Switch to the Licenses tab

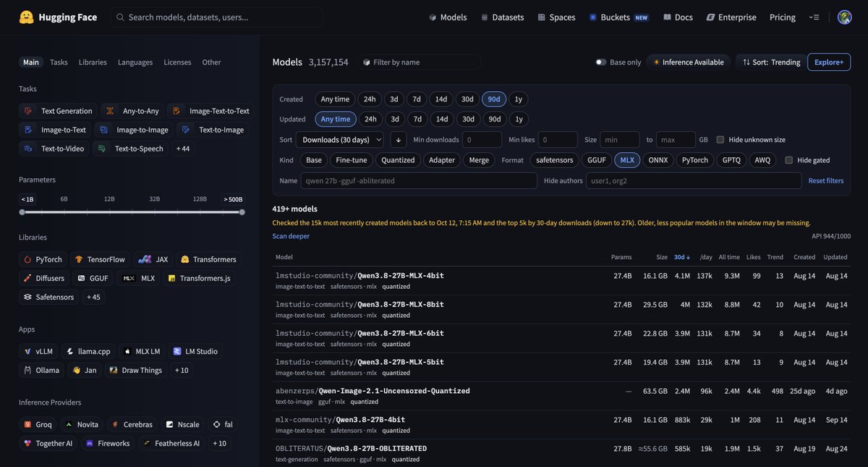pyautogui.click(x=178, y=62)
